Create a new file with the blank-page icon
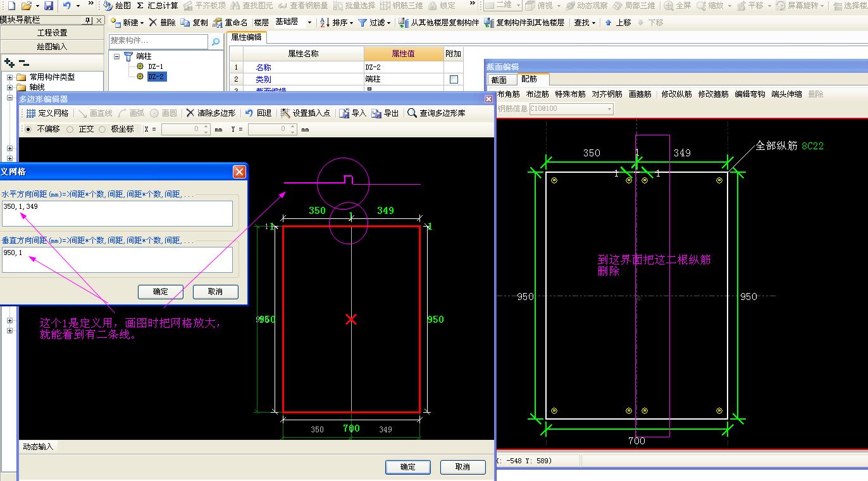The height and width of the screenshot is (481, 868). (11, 5)
